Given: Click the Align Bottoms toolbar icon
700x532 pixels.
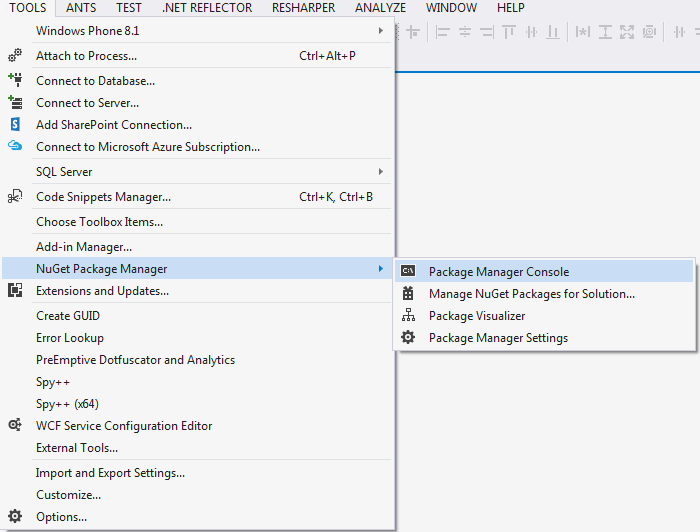Looking at the screenshot, I should pos(553,32).
